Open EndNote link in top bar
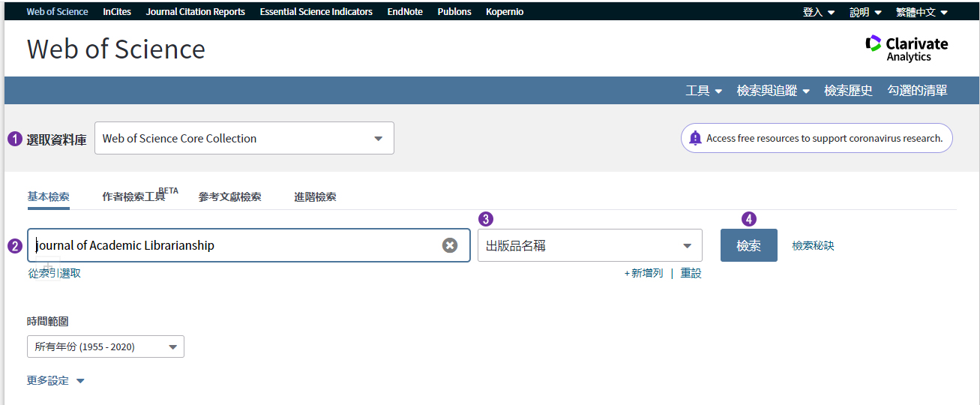Screen dimensions: 980x405 coord(405,11)
